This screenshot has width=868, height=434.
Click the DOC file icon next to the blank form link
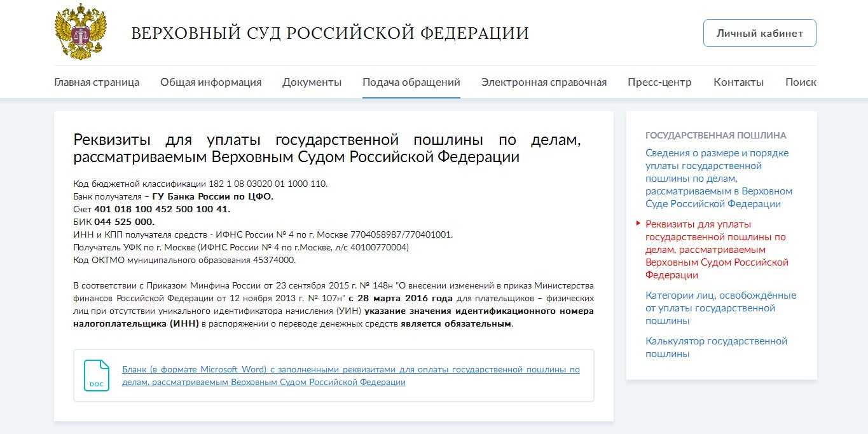[97, 376]
